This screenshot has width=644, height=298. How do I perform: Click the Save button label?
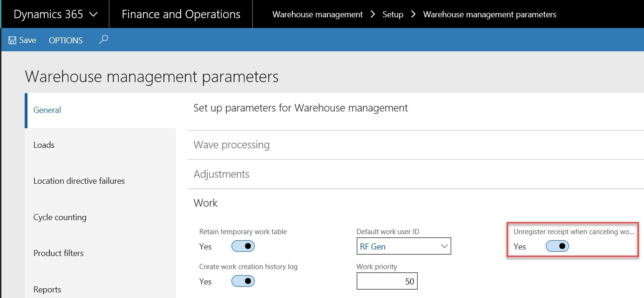pyautogui.click(x=27, y=40)
